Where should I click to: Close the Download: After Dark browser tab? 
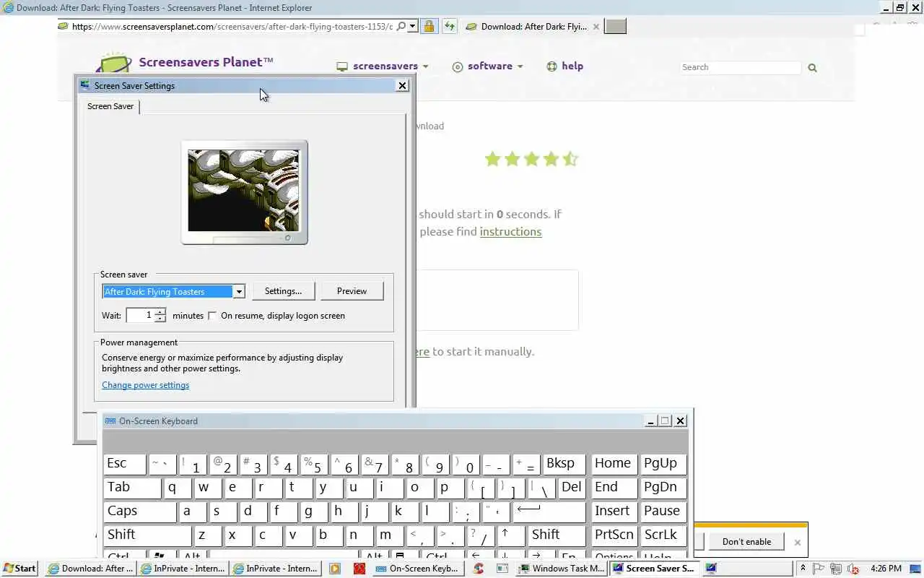[x=596, y=27]
